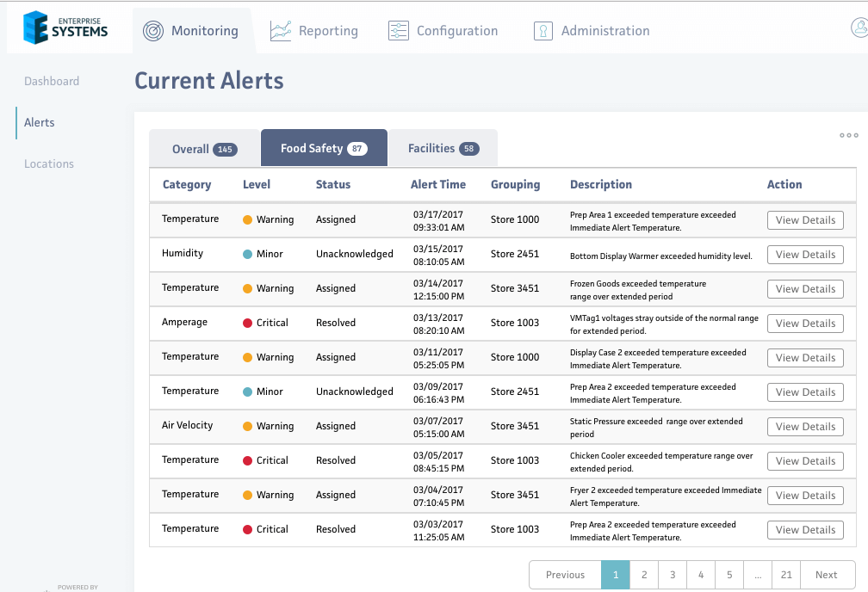Image resolution: width=868 pixels, height=592 pixels.
Task: Click the 03/17/2017 09:33:01 AM alert time
Action: coord(438,221)
